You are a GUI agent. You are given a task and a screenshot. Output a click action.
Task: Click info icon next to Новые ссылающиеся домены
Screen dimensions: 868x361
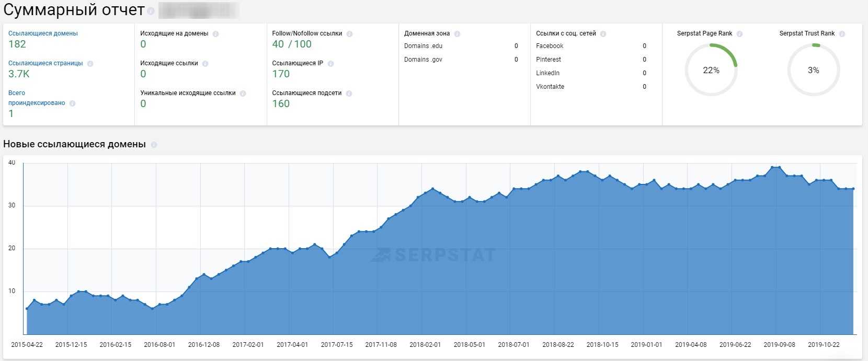click(x=154, y=145)
